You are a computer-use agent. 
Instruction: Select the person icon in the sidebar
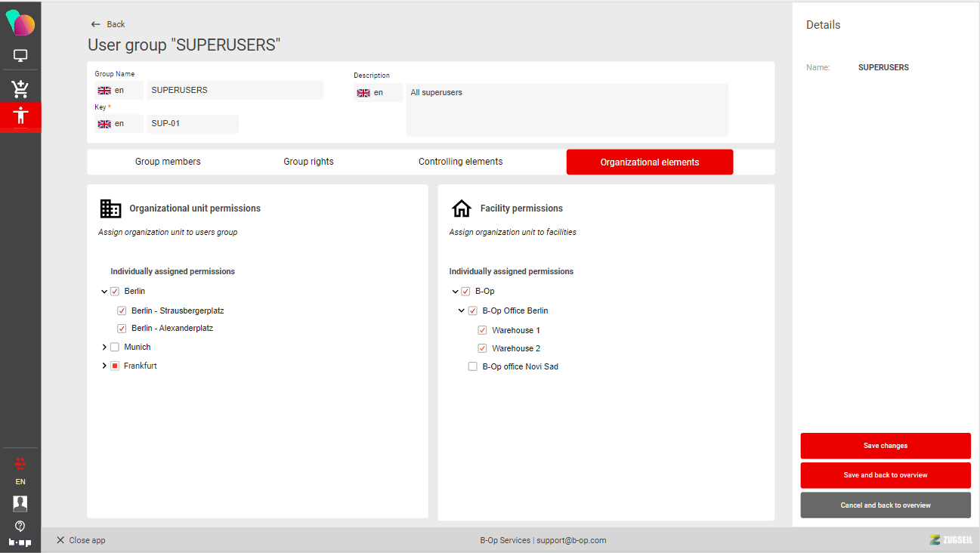(x=20, y=116)
